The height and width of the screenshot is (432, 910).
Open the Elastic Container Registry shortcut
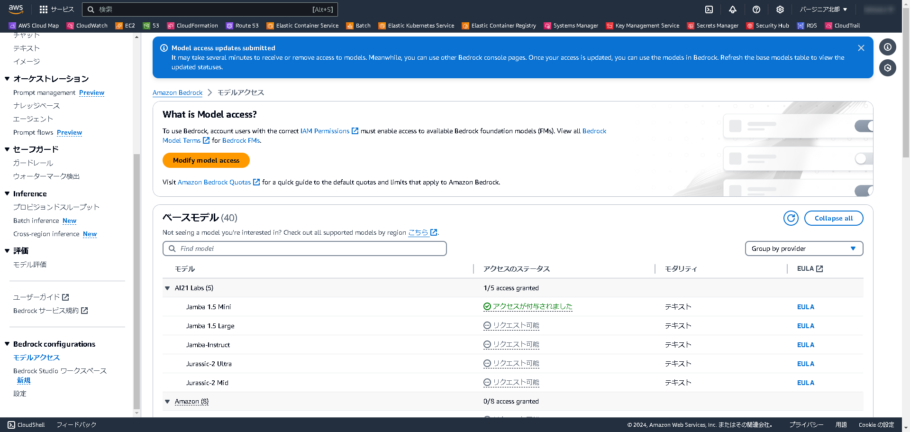[499, 26]
